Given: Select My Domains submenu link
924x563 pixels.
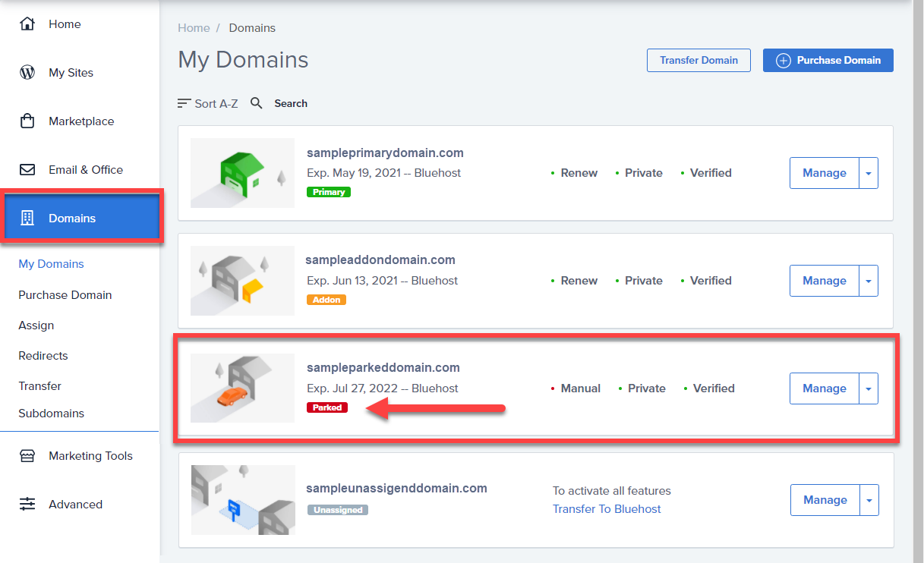Looking at the screenshot, I should click(x=51, y=264).
